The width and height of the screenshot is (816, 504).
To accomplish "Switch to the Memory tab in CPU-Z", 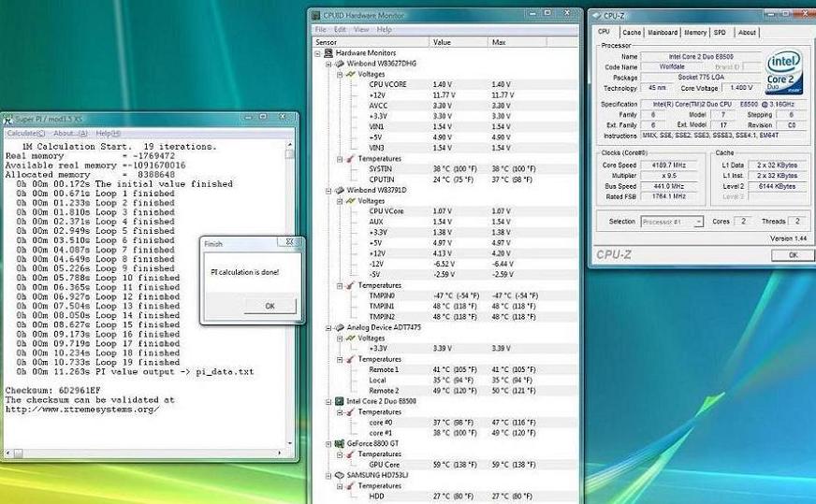I will click(x=695, y=32).
